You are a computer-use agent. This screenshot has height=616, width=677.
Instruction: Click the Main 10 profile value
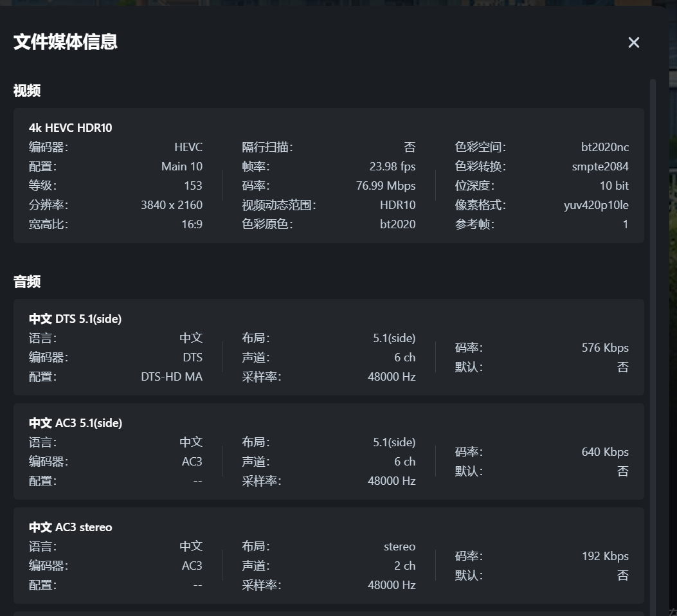(182, 167)
